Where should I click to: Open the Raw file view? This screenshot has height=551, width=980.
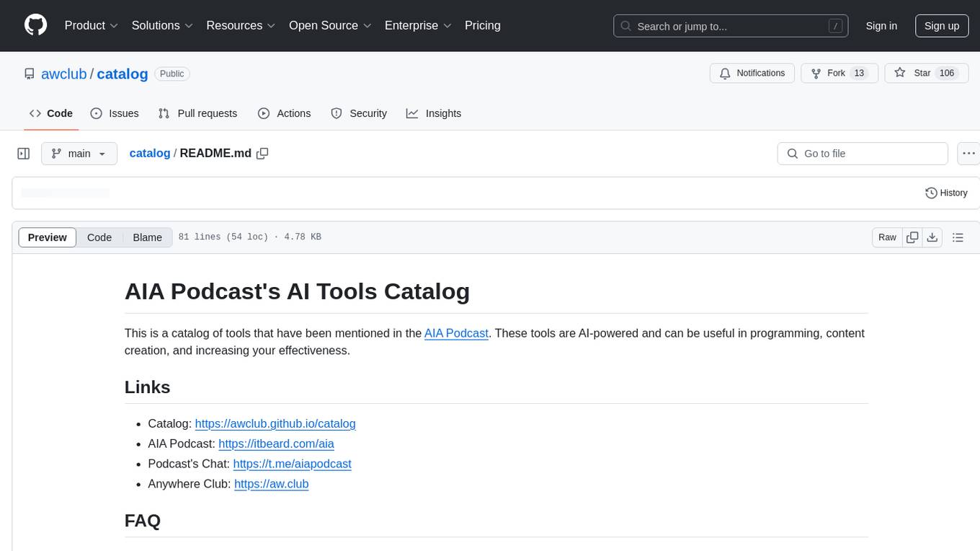click(887, 237)
